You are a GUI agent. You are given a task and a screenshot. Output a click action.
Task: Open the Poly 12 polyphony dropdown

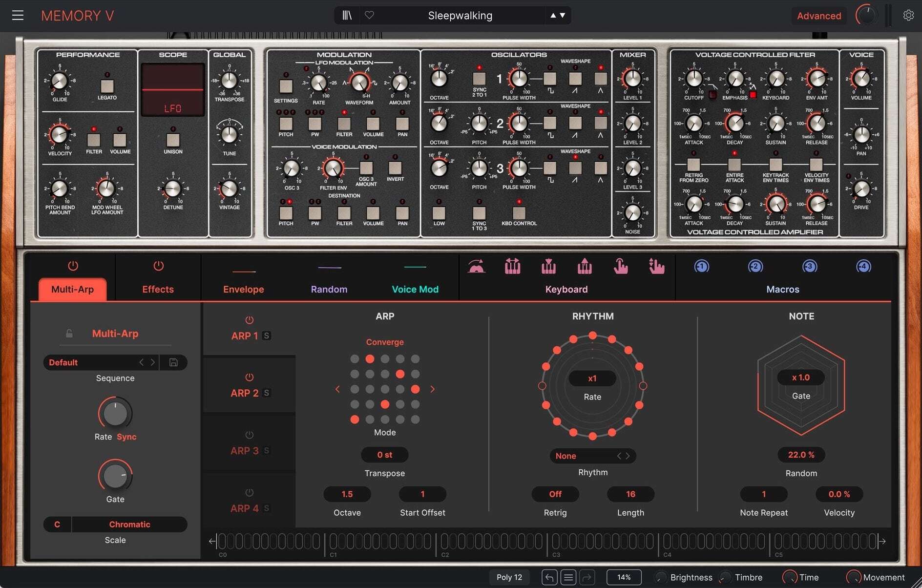509,577
